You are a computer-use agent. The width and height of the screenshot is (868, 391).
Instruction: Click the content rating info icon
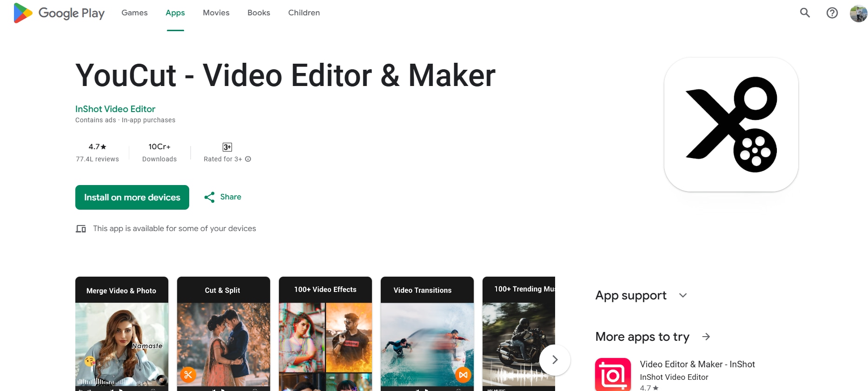[x=248, y=159]
